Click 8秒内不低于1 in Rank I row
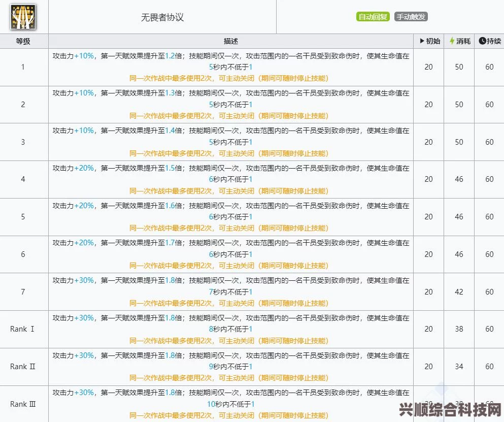This screenshot has height=422, width=504. 231,329
